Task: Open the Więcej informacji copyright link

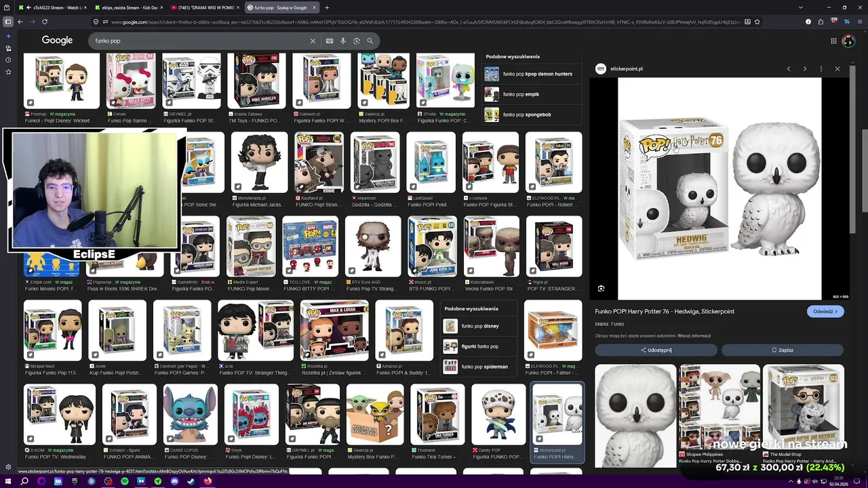Action: click(694, 335)
